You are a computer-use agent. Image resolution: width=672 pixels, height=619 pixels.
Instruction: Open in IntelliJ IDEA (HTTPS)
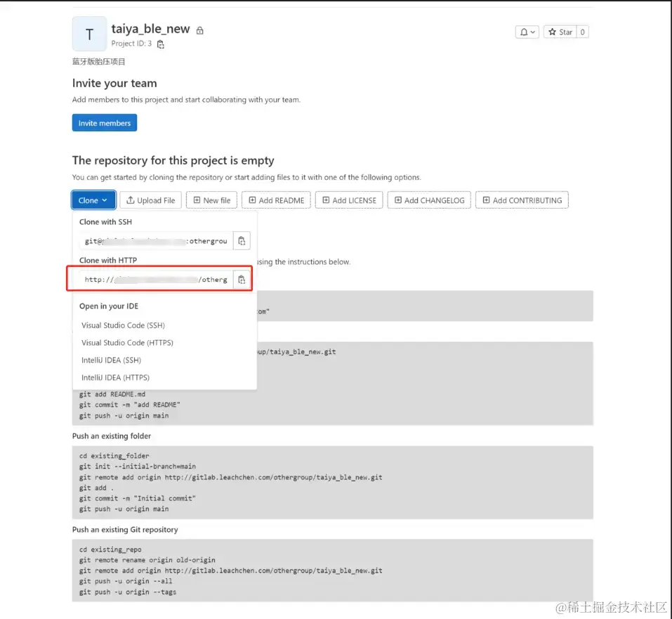tap(116, 378)
